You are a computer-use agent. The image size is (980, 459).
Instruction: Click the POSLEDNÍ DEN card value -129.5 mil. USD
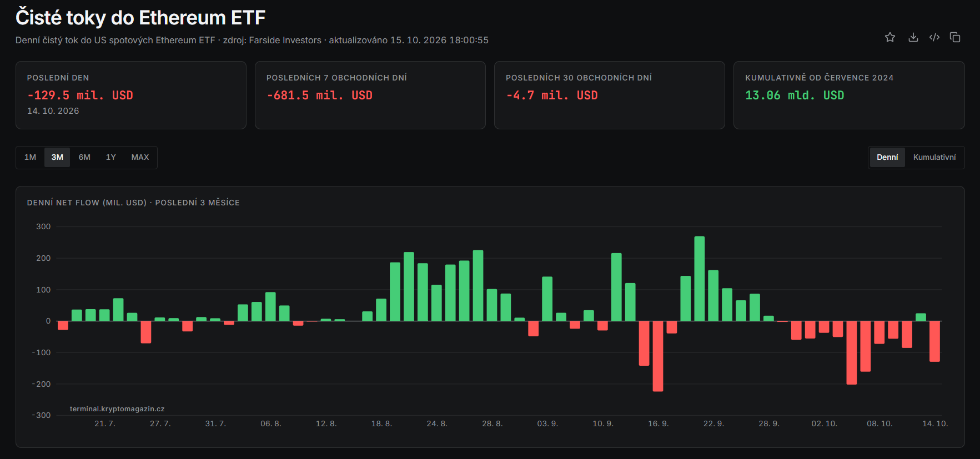(x=80, y=95)
